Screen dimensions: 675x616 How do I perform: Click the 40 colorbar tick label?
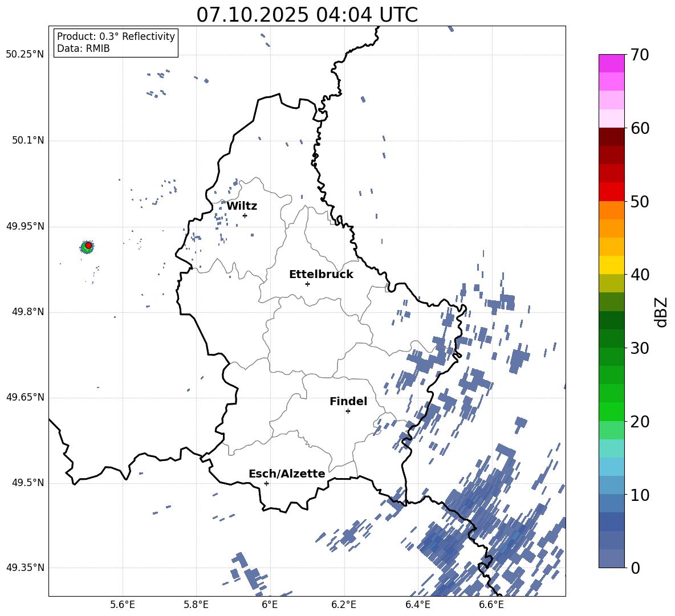[x=639, y=275]
